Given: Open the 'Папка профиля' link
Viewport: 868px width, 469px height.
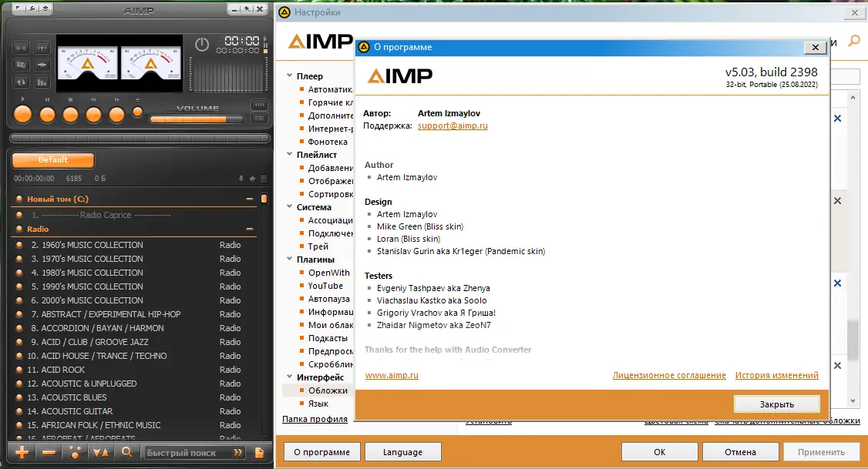Looking at the screenshot, I should tap(315, 419).
